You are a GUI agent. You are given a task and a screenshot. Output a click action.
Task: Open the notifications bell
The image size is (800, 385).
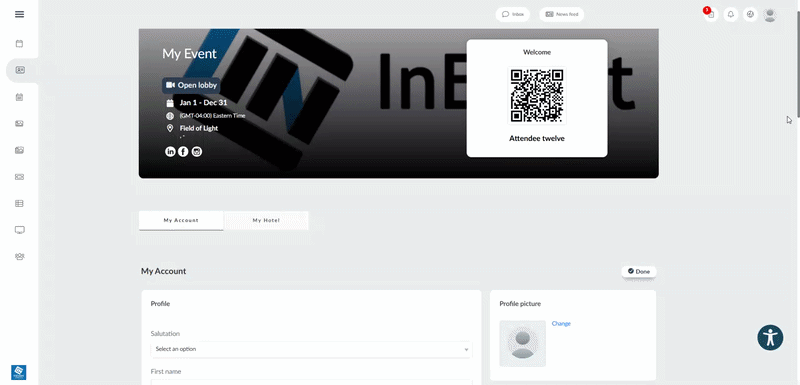731,14
